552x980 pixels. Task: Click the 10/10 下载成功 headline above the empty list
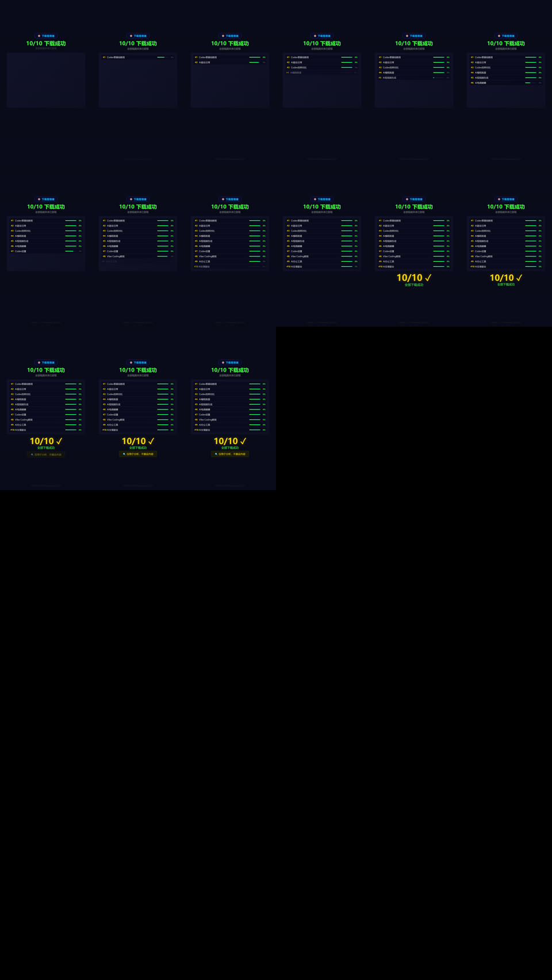(x=46, y=43)
